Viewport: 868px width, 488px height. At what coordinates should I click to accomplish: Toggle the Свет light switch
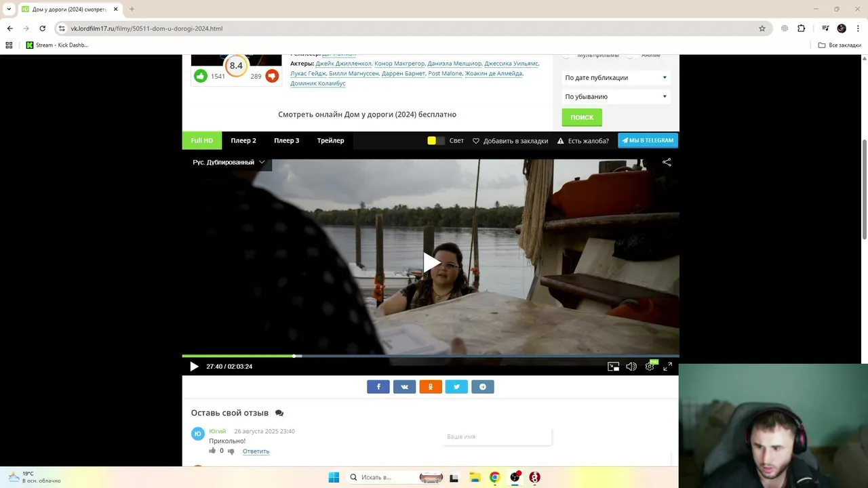coord(436,141)
